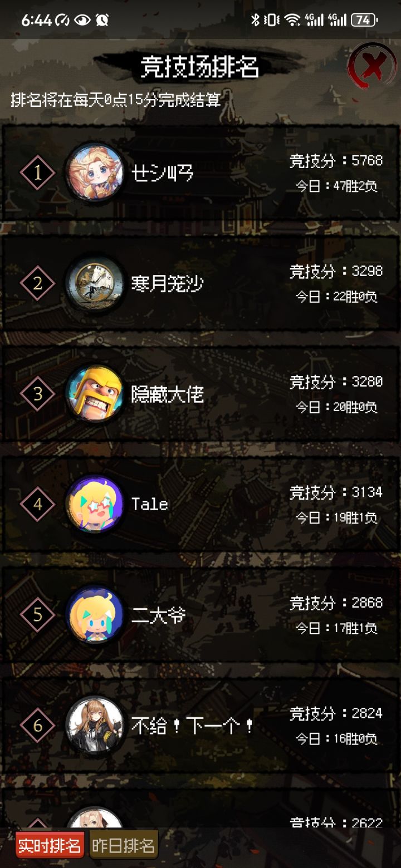Select the rank 3 diamond badge
The image size is (401, 868).
click(37, 394)
